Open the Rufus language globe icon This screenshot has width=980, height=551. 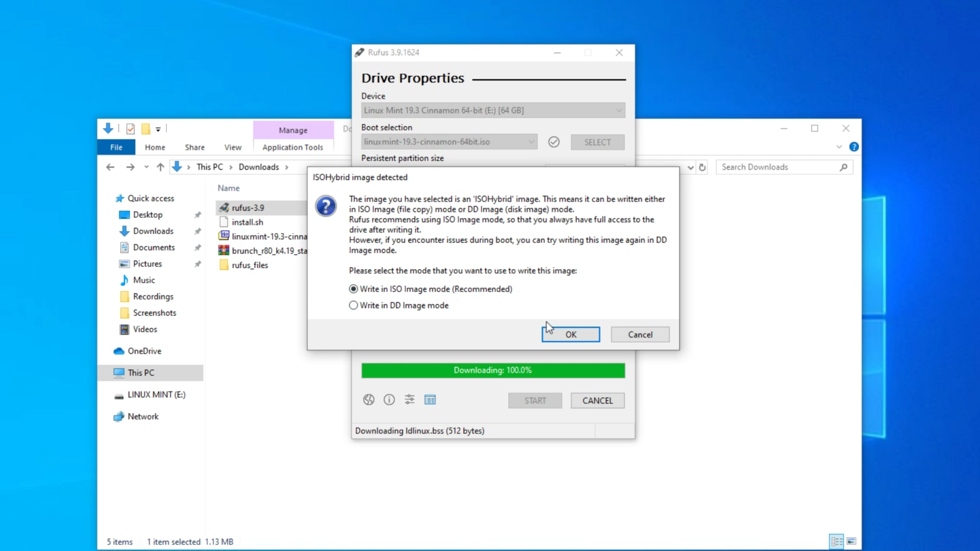point(369,400)
